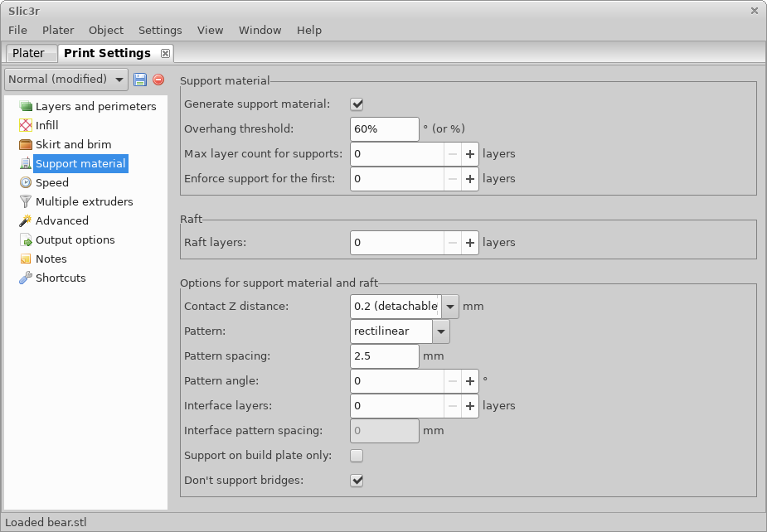767x532 pixels.
Task: Open the Window menu
Action: (260, 31)
